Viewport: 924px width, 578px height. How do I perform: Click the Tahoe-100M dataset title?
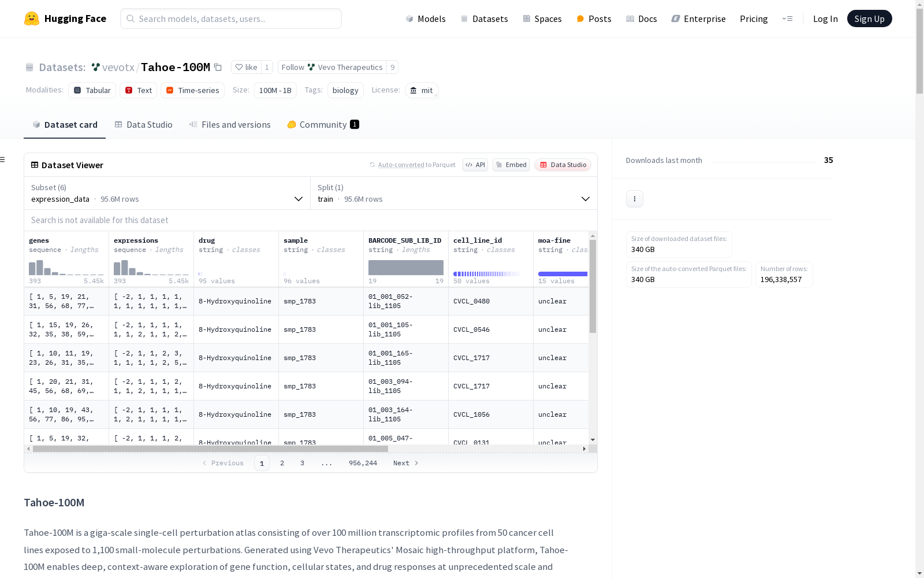click(176, 67)
